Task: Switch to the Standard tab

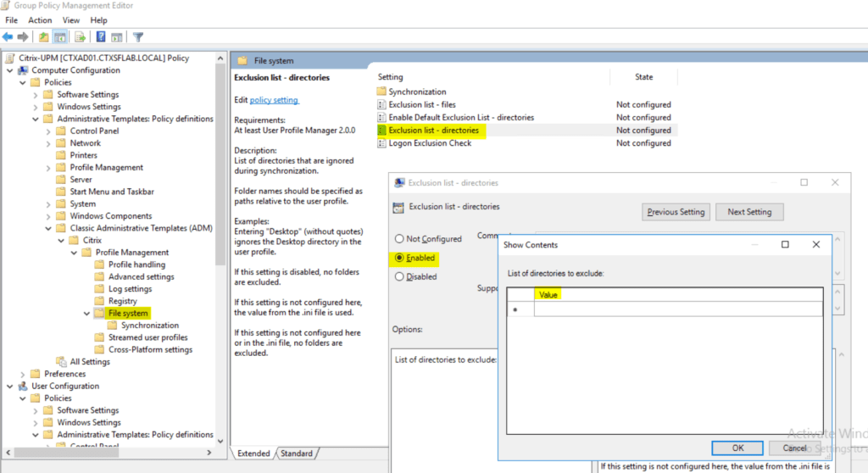Action: point(296,453)
